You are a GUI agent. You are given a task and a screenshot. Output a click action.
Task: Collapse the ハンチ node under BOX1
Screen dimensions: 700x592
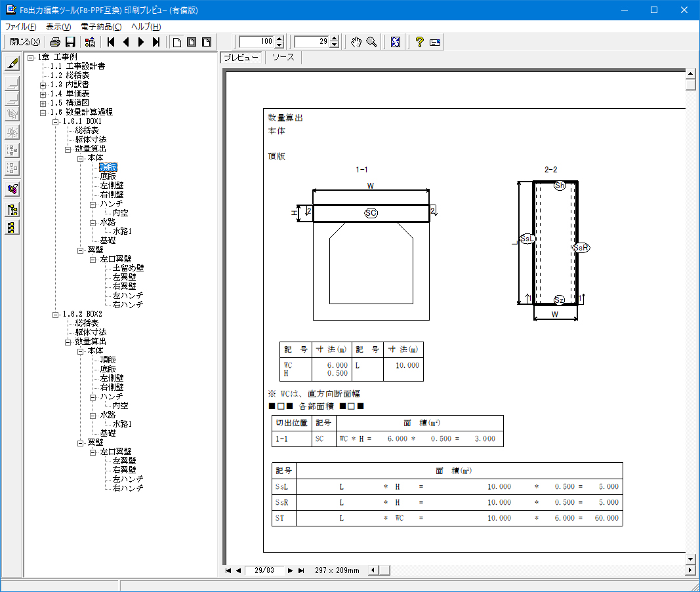point(93,205)
